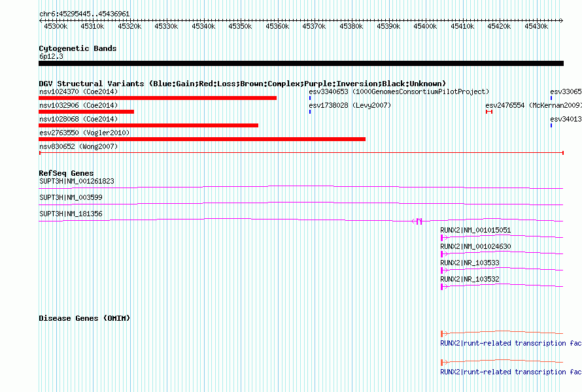Select the exon arrow glyph of RUNX2 NR_103533
Screen dimensions: 582x392
tap(444, 270)
